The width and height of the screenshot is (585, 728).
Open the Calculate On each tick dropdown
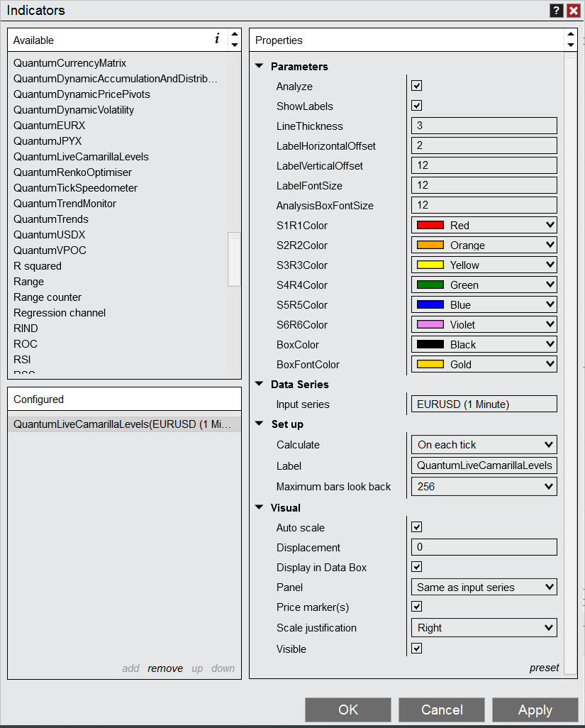coord(484,445)
